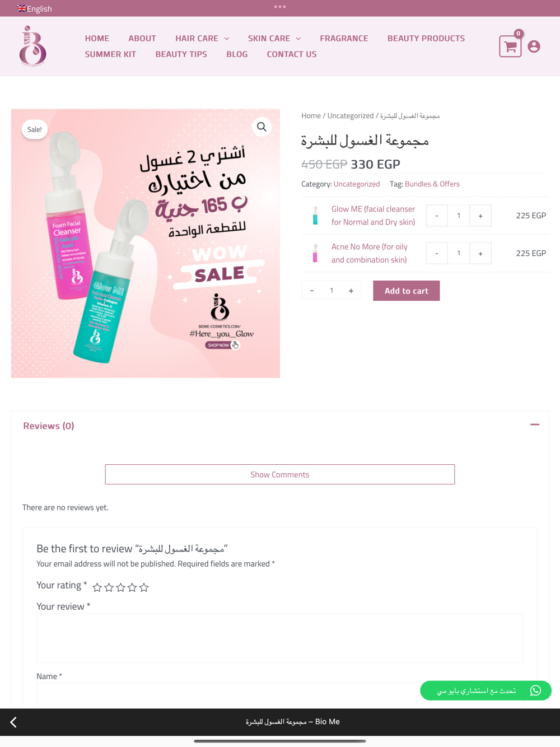Zoom product image with magnifier icon

tap(262, 127)
